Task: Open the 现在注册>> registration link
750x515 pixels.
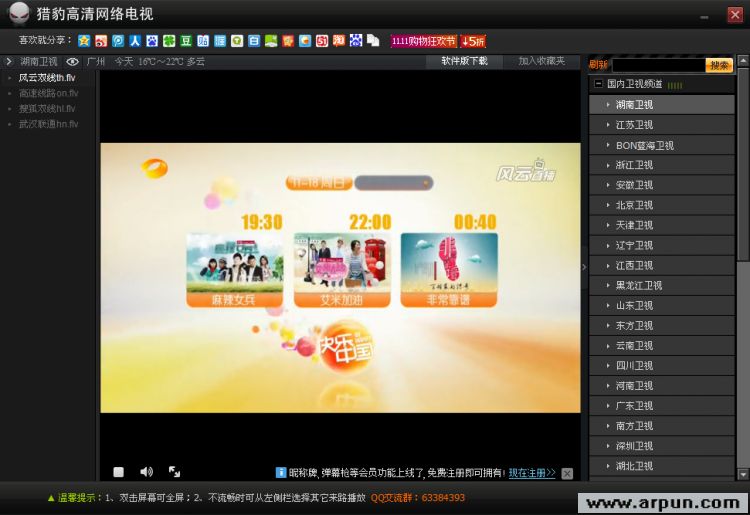Action: click(531, 473)
